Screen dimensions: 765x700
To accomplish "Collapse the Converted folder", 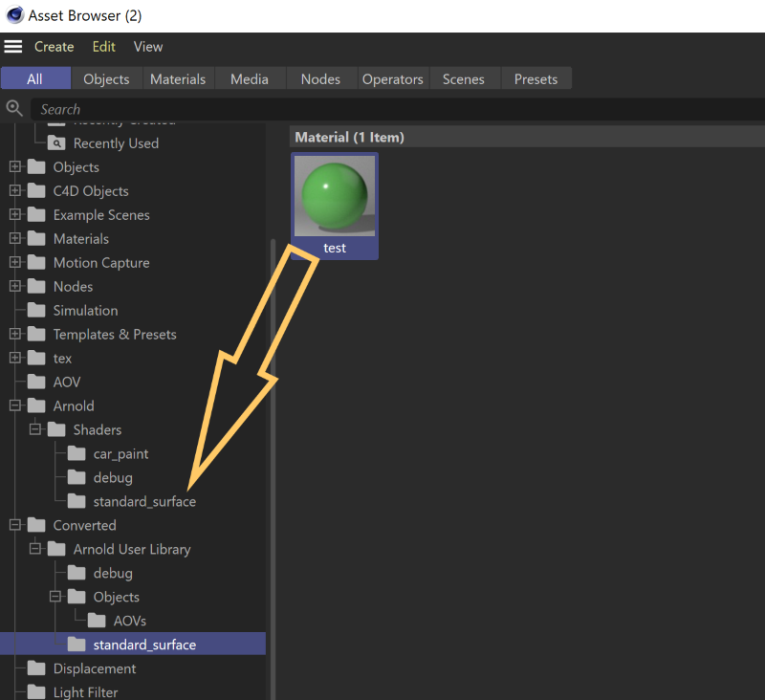I will [15, 525].
